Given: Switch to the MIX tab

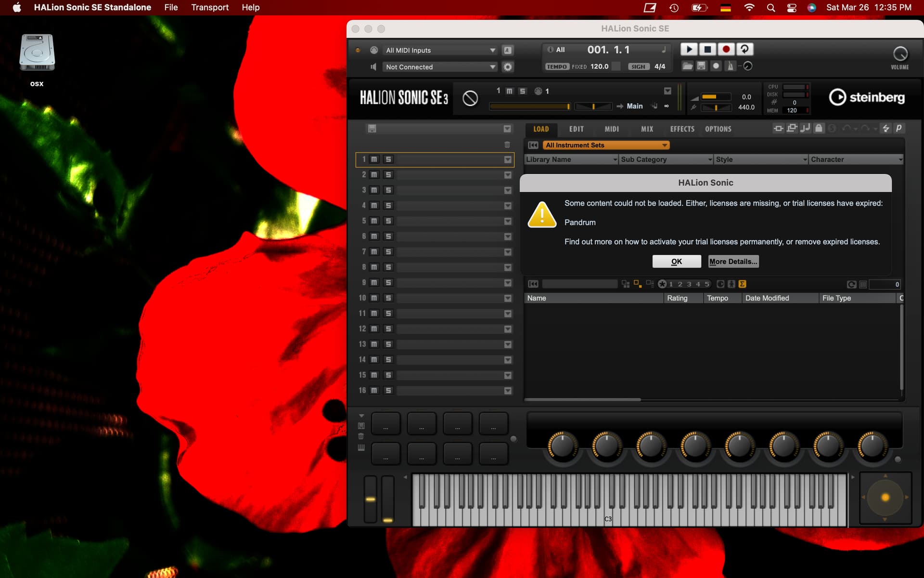Looking at the screenshot, I should point(647,129).
